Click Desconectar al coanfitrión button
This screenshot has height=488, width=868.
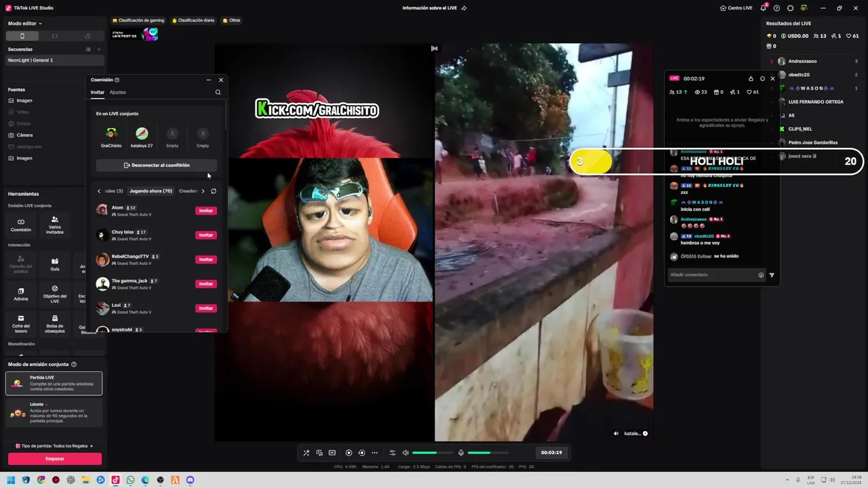(x=157, y=165)
